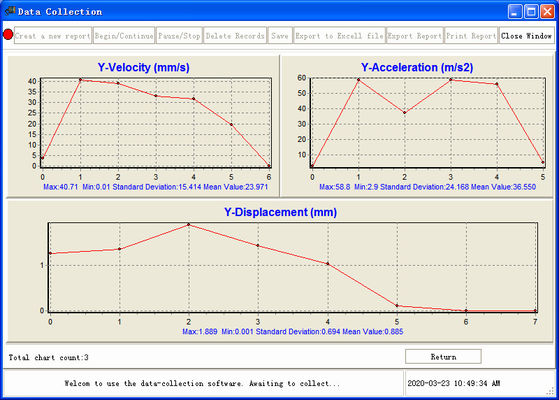Click Export to Excell file button
Screen dimensions: 559x400
coord(339,36)
